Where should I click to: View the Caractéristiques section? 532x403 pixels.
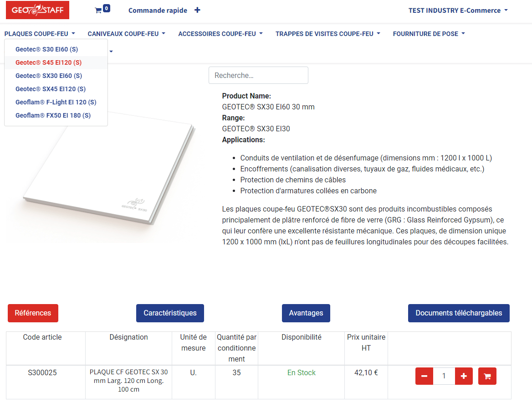(x=170, y=313)
